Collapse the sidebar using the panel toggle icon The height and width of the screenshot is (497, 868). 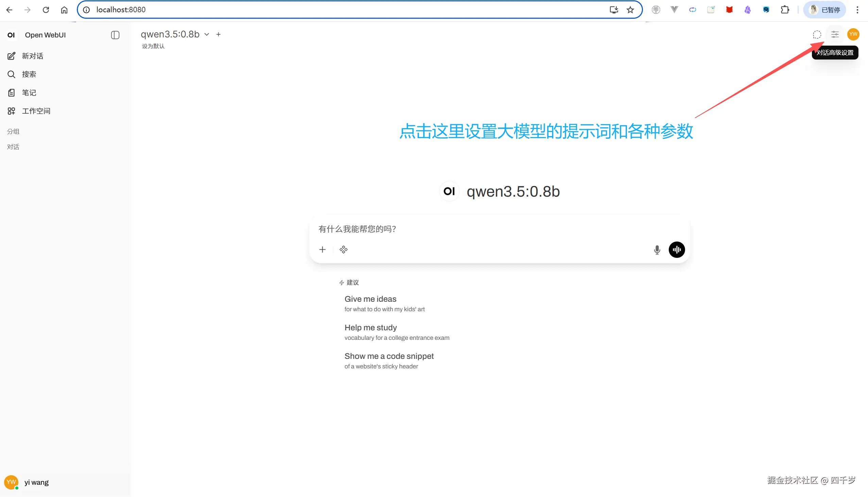[x=115, y=35]
